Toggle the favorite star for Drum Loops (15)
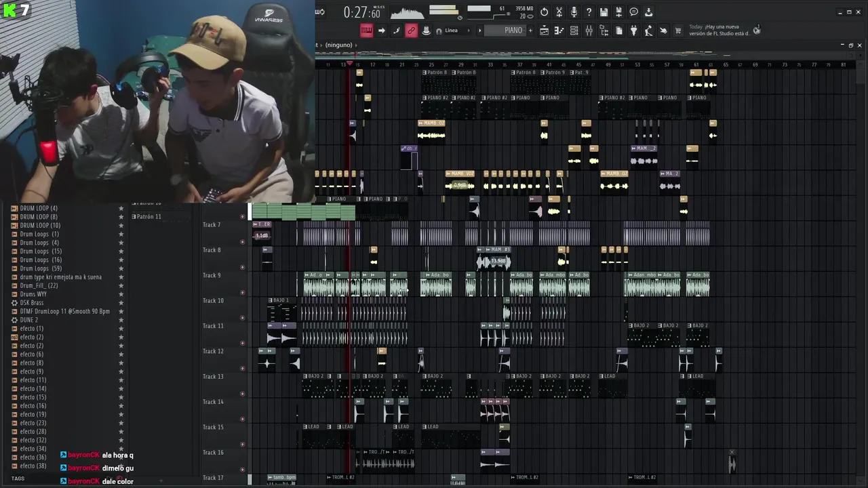This screenshot has height=488, width=868. pyautogui.click(x=121, y=251)
